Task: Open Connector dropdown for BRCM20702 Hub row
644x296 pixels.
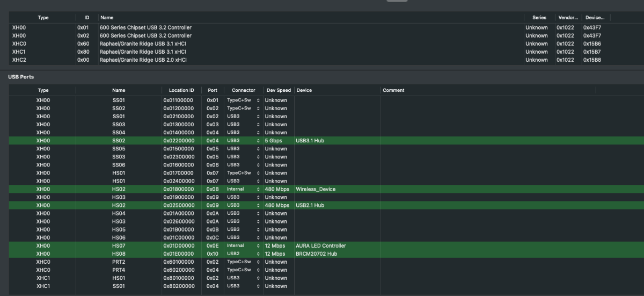Action: click(243, 254)
